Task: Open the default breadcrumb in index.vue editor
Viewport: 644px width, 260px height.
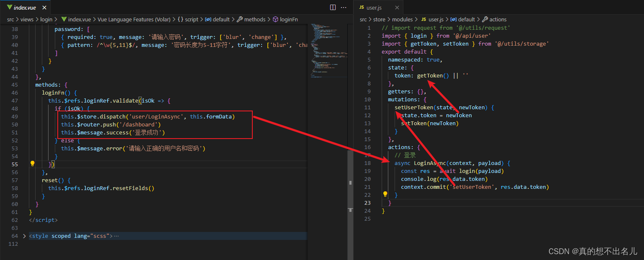Action: [x=217, y=19]
